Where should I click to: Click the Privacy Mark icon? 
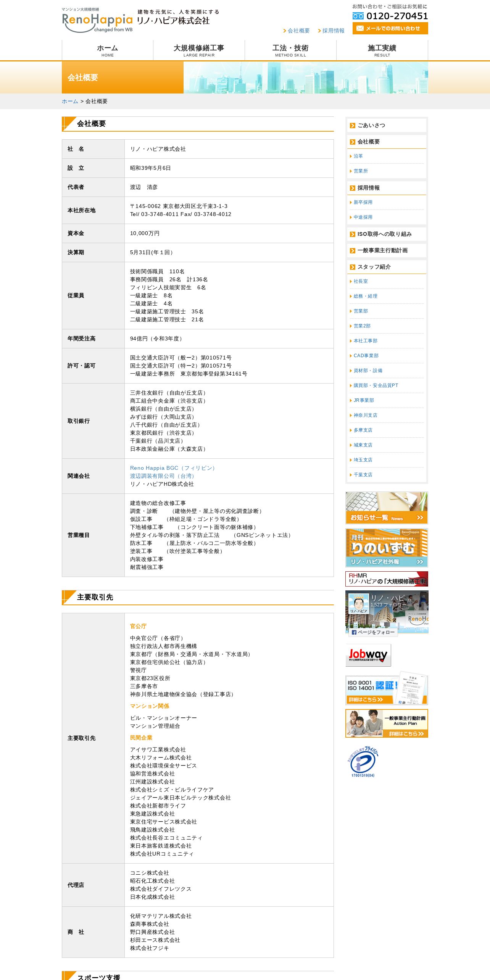tap(363, 762)
